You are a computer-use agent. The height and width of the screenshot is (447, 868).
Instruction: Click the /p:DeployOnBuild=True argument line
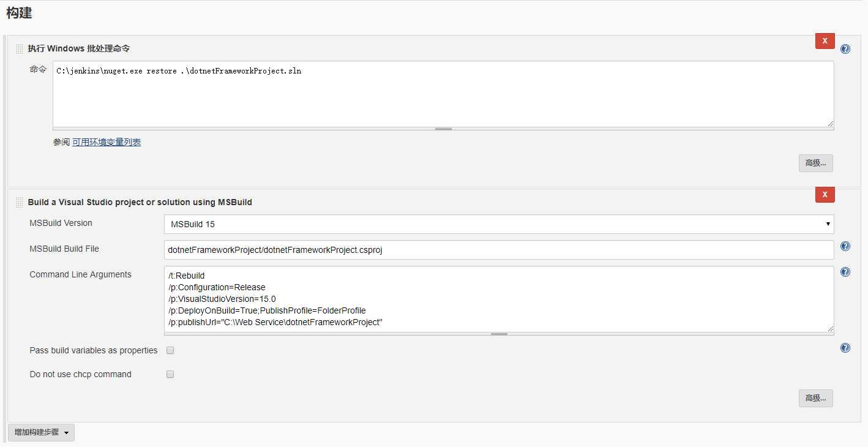[266, 310]
